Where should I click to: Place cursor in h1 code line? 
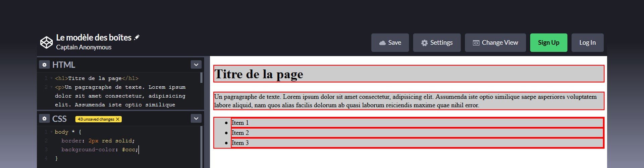[x=97, y=78]
